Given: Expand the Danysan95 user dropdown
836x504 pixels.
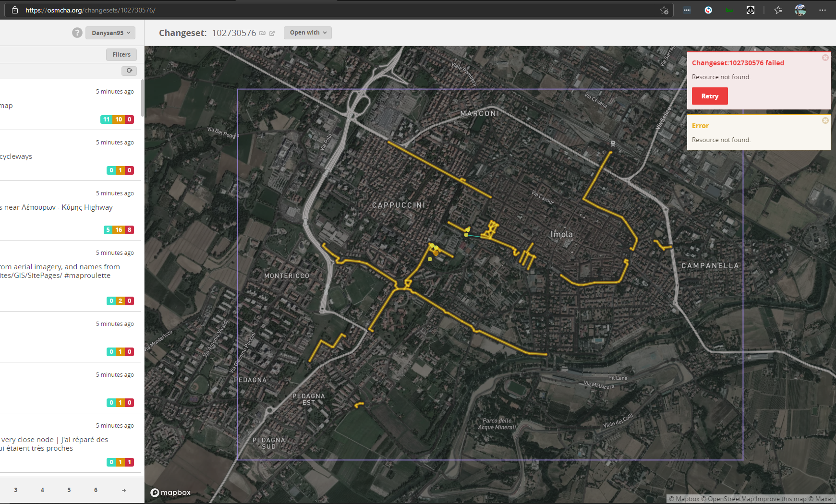Looking at the screenshot, I should pyautogui.click(x=111, y=33).
